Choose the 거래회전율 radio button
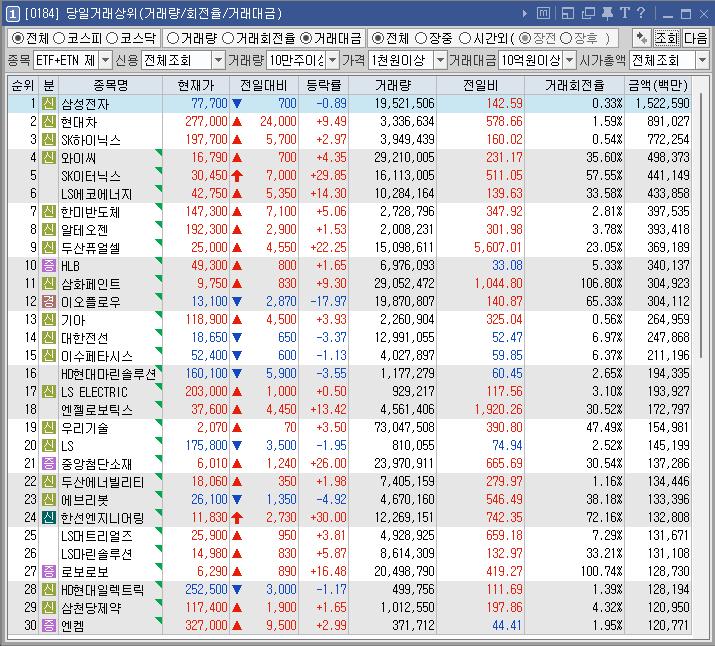 click(x=228, y=38)
